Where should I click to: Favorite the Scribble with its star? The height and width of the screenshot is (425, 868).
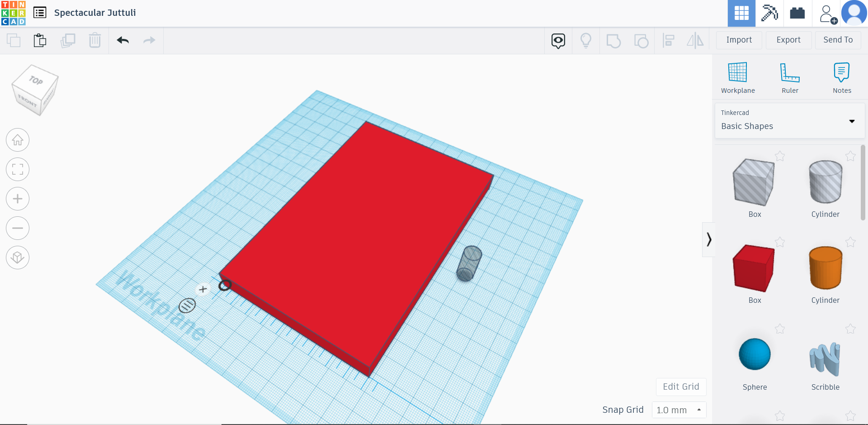[x=850, y=329]
